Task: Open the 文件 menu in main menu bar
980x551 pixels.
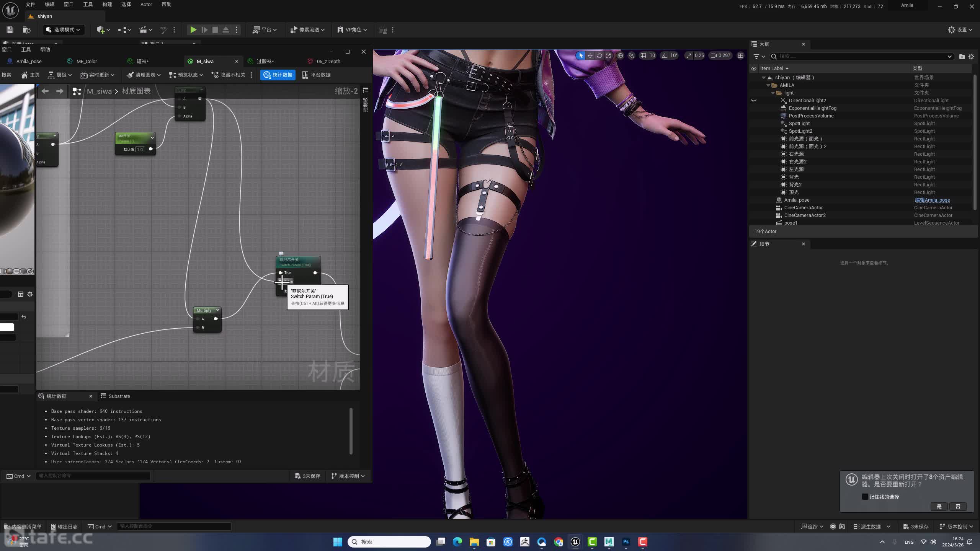Action: click(31, 5)
